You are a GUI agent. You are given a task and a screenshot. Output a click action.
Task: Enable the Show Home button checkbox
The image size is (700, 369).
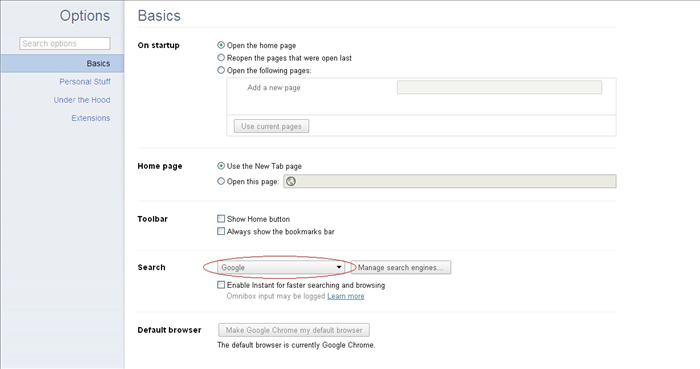click(221, 219)
